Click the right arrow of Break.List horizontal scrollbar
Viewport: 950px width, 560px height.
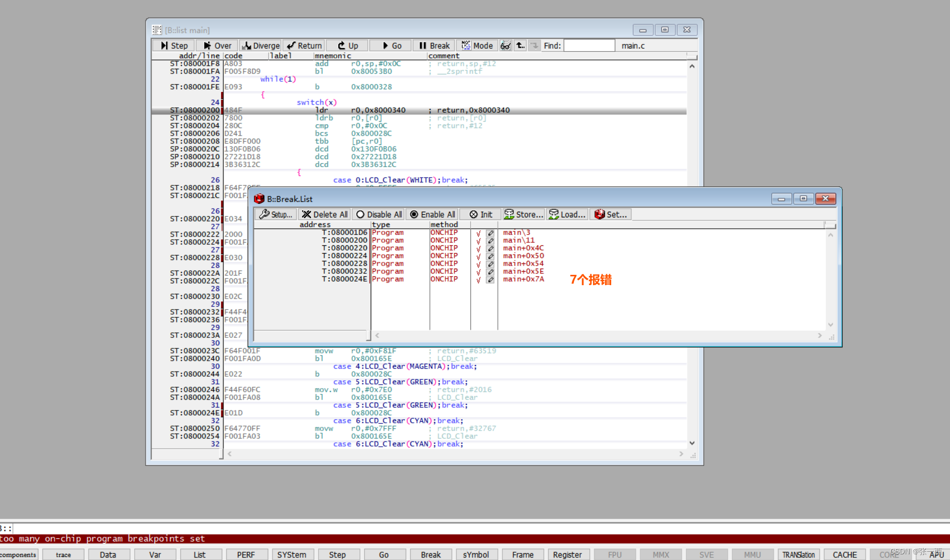pos(819,335)
